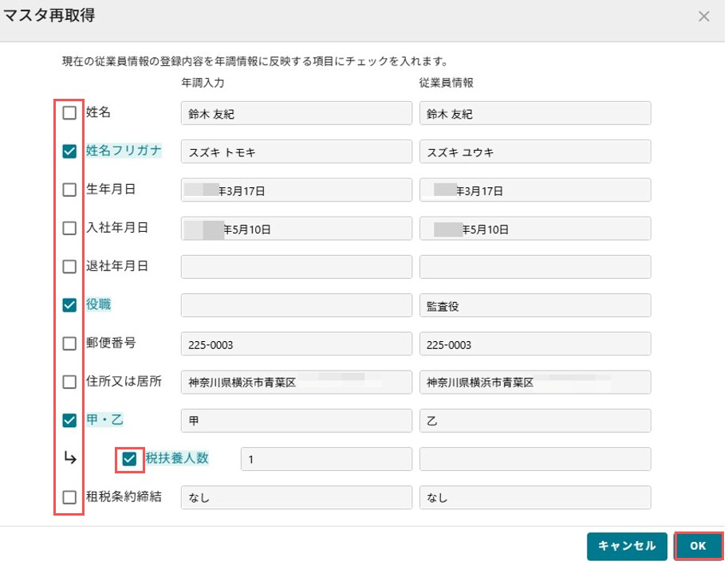Screen dimensions: 728x565
Task: Close the マスタ再取得 dialog with X
Action: tap(704, 17)
